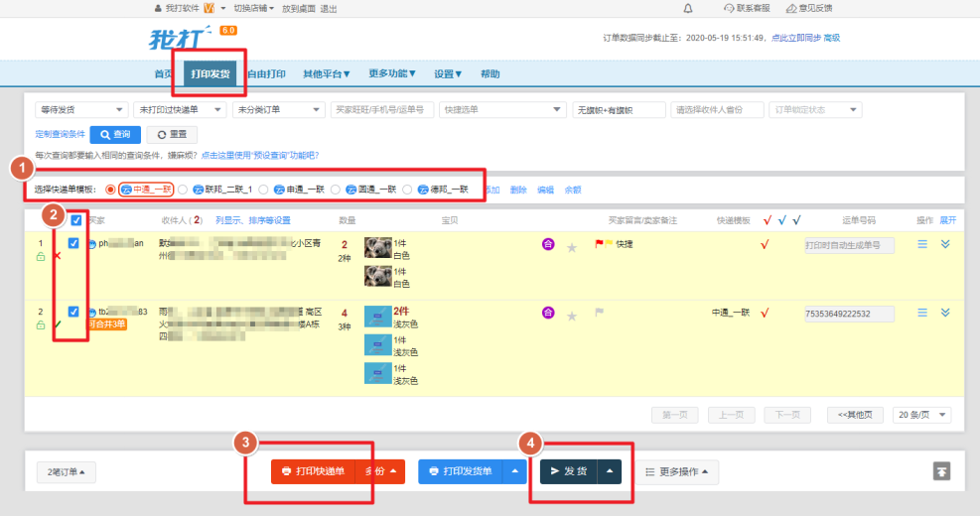
Task: Open the 设置 menu
Action: coord(448,73)
